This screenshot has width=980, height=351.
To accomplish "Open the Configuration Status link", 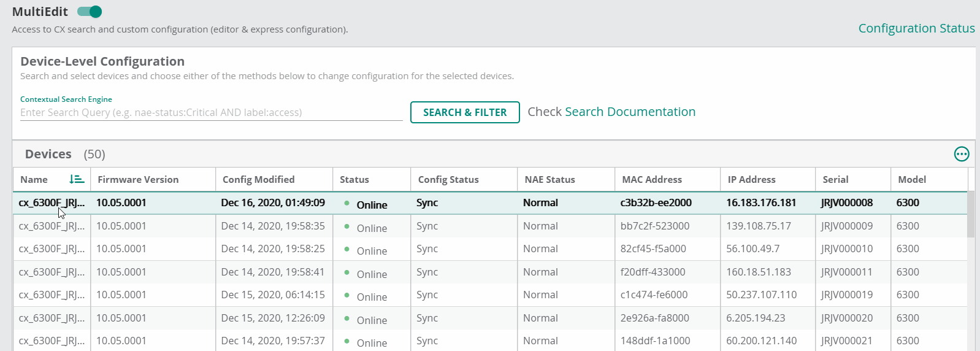I will 916,28.
